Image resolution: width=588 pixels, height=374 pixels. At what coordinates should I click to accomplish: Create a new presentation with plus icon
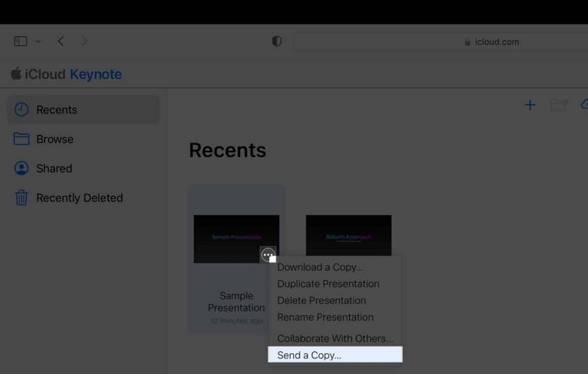(x=530, y=104)
